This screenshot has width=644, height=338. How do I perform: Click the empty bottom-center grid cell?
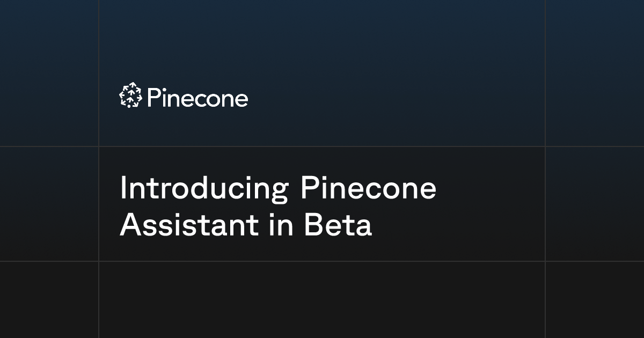pyautogui.click(x=322, y=300)
